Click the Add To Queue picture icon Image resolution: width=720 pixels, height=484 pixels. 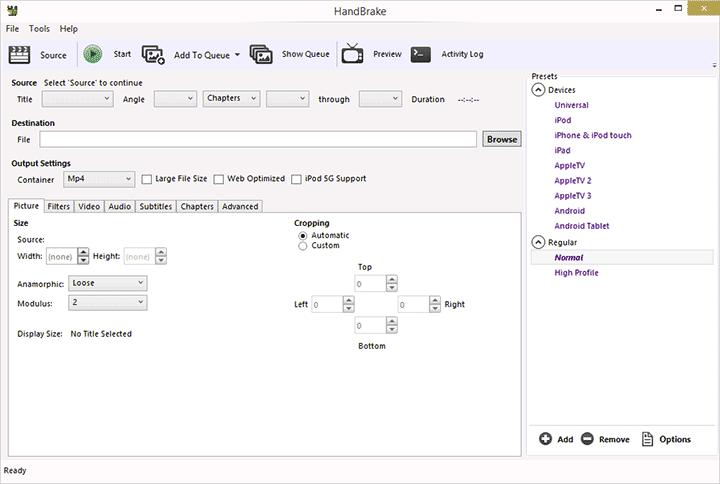click(x=153, y=55)
